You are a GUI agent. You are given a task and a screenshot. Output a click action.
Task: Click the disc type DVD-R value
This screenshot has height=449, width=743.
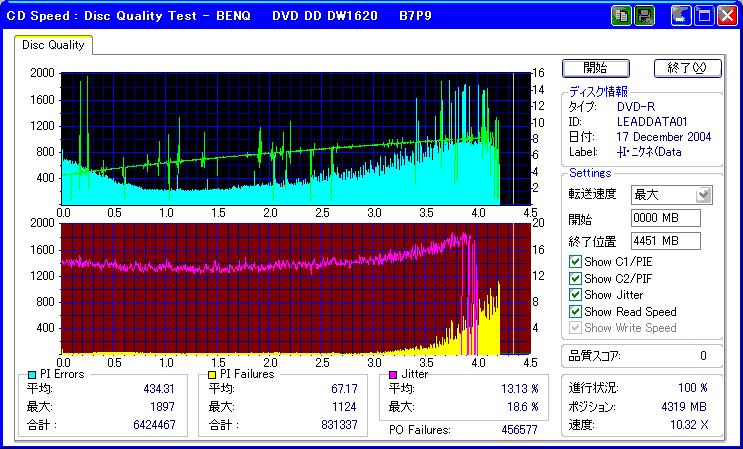click(636, 107)
